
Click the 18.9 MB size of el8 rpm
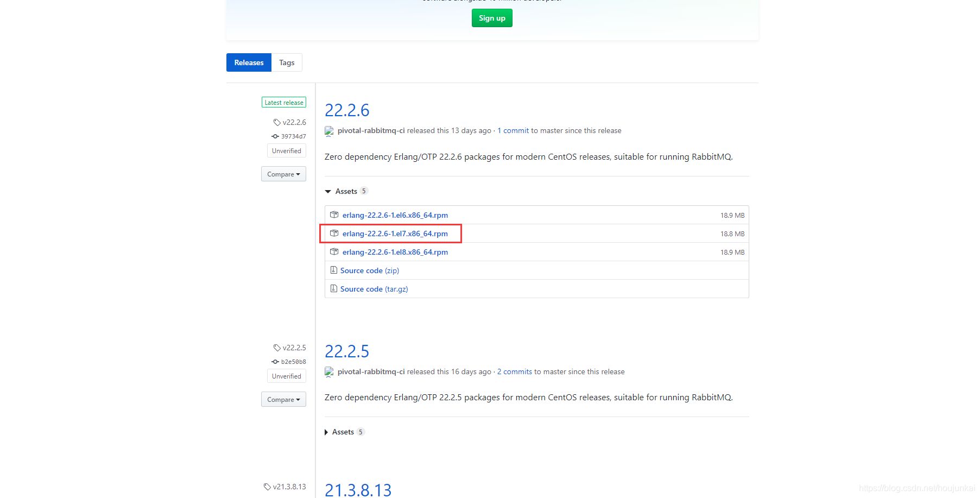(732, 252)
